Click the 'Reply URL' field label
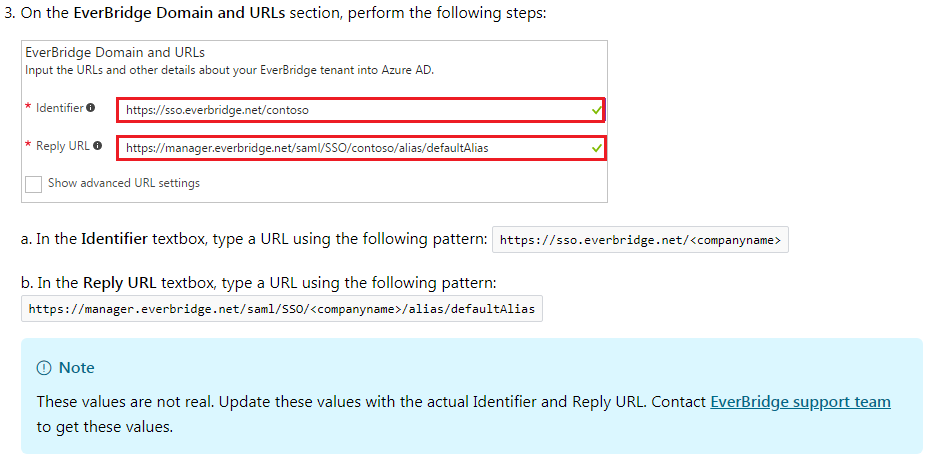 63,146
